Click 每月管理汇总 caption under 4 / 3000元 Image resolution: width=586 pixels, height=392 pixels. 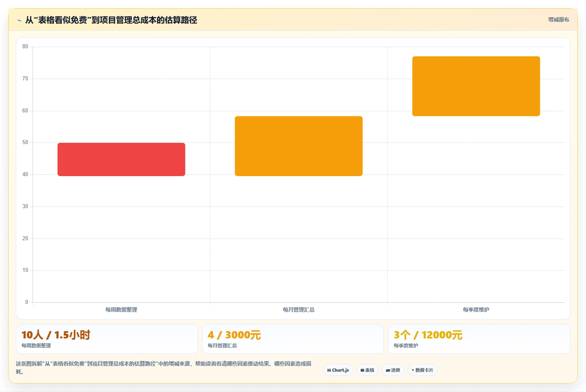point(222,346)
